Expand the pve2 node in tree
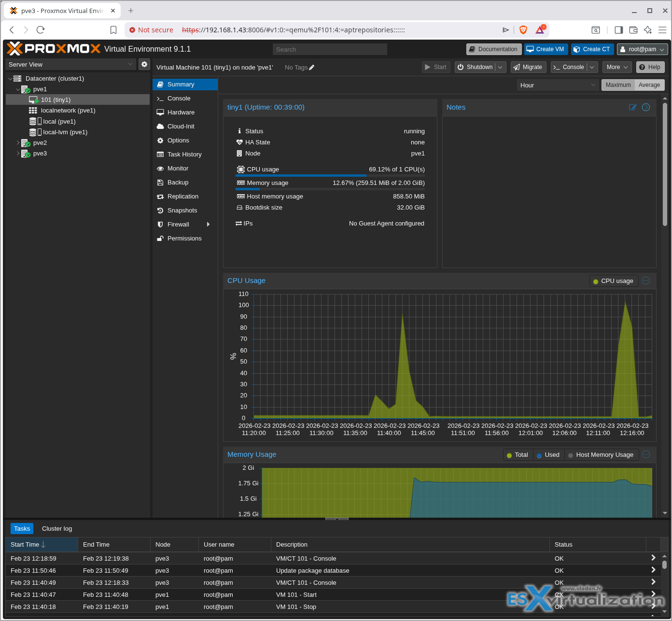The image size is (672, 621). (18, 143)
